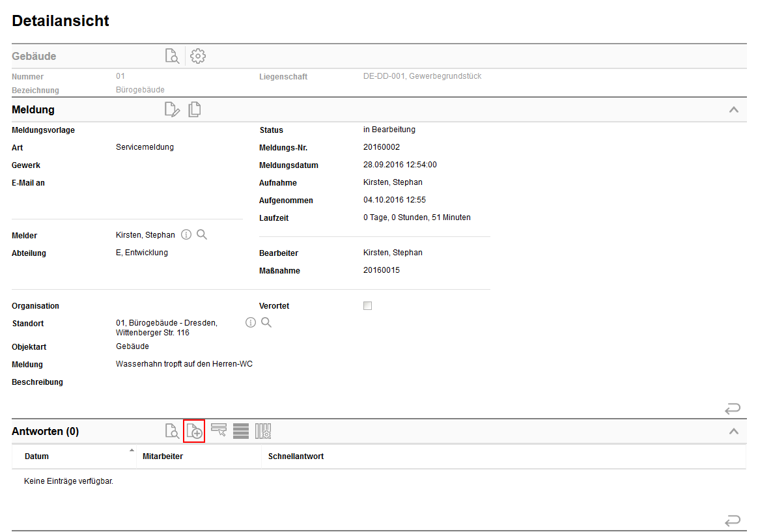Open the document preview icon in Gebäude header
Screen dimensions: 758x532
pos(172,56)
